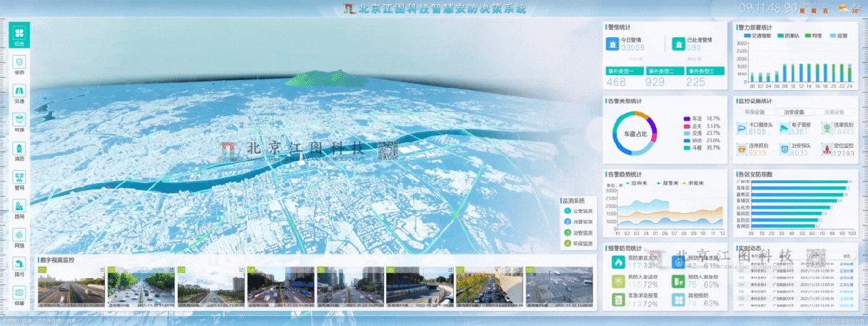Open the second tree-lined traffic video thumbnail
This screenshot has height=326, width=868.
pyautogui.click(x=140, y=287)
